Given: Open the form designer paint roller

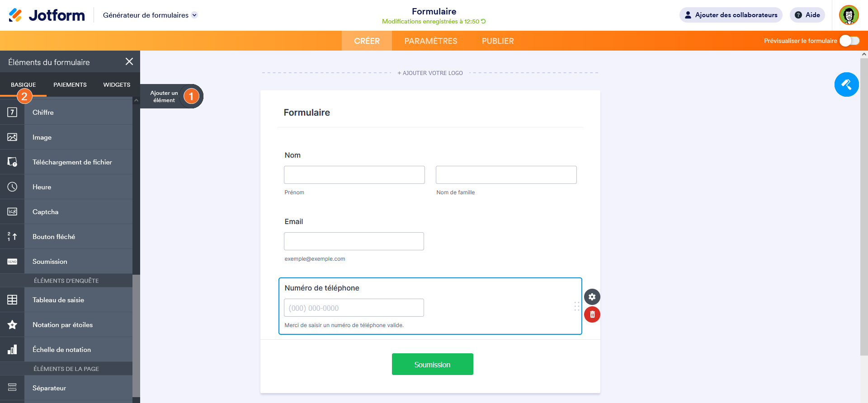Looking at the screenshot, I should (x=846, y=84).
